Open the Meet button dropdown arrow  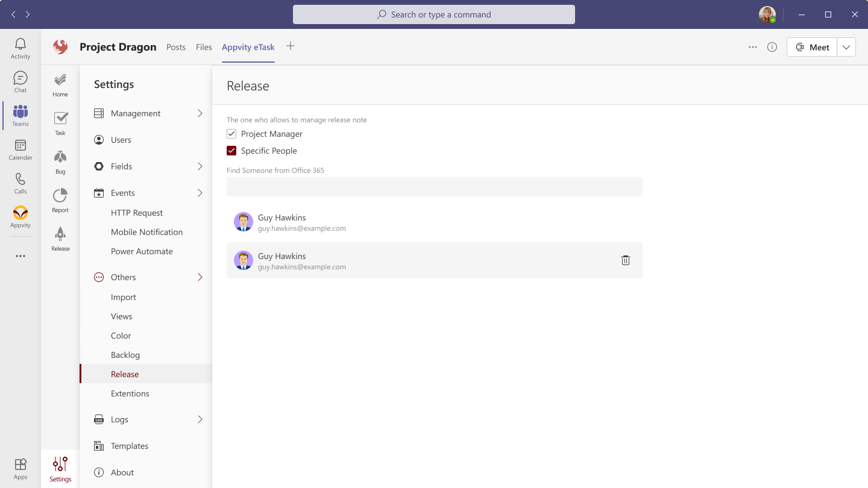[x=846, y=47]
